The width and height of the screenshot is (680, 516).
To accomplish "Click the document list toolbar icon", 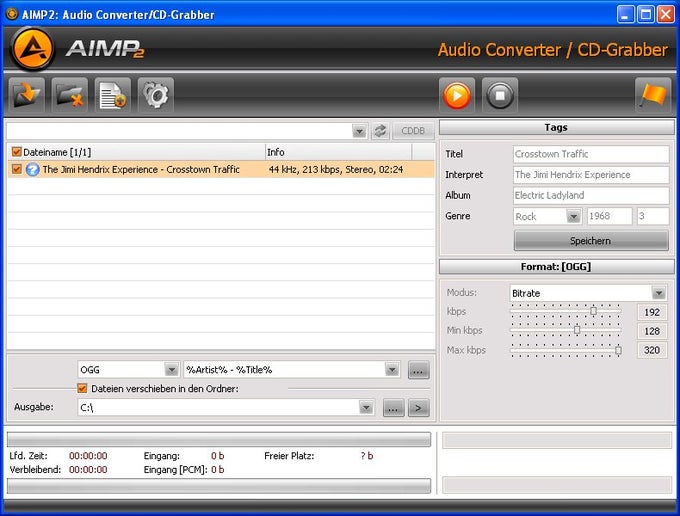I will click(x=113, y=95).
